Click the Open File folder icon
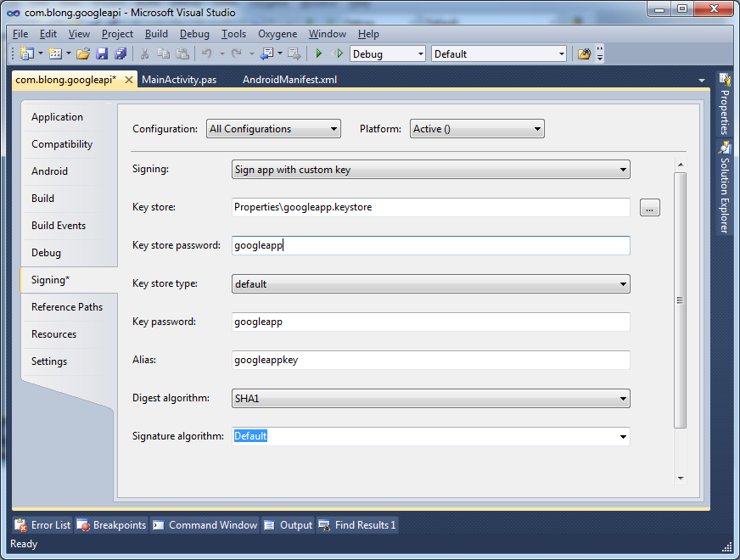740x560 pixels. pos(83,54)
